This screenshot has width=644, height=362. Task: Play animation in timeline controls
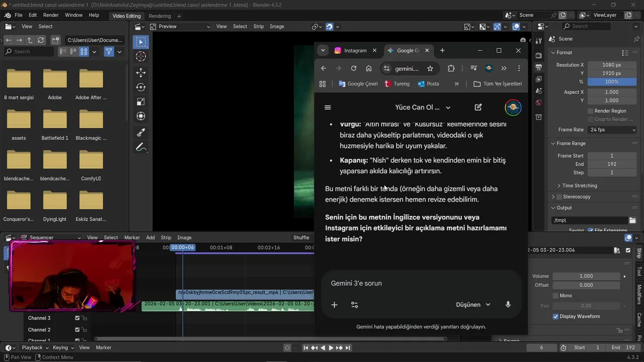click(x=331, y=347)
